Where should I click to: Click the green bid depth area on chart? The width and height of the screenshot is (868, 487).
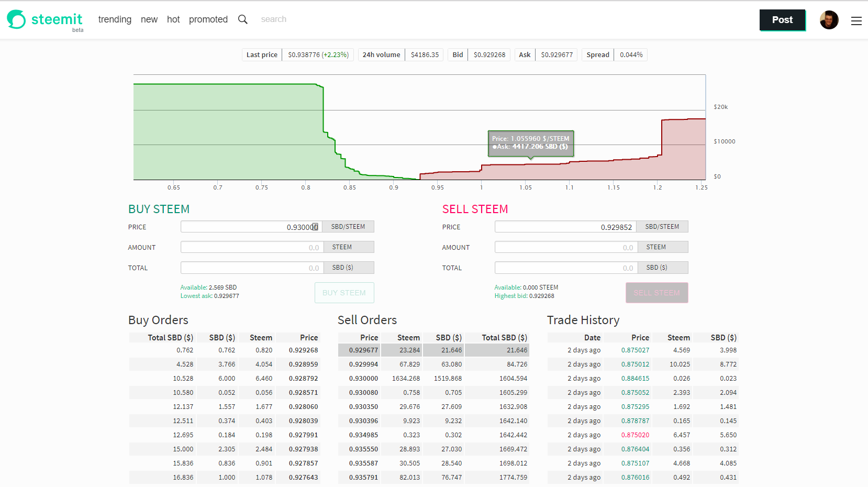[x=228, y=131]
